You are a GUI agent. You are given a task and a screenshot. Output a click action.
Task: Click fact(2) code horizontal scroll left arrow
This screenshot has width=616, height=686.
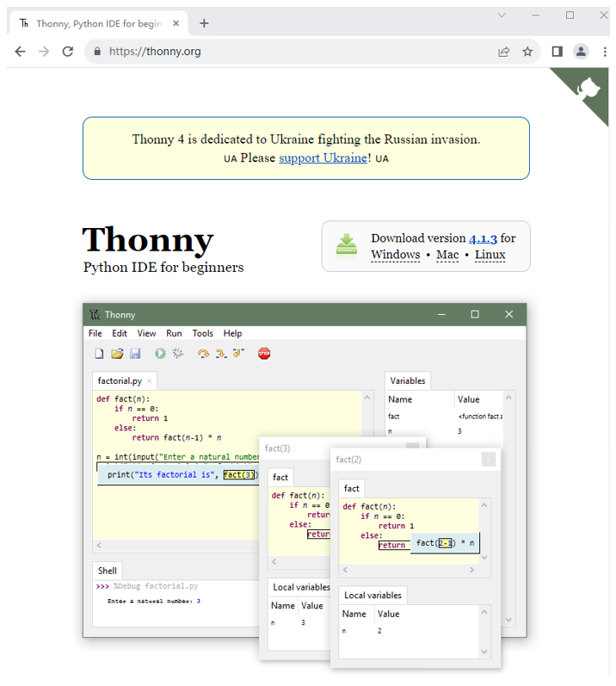click(x=345, y=570)
